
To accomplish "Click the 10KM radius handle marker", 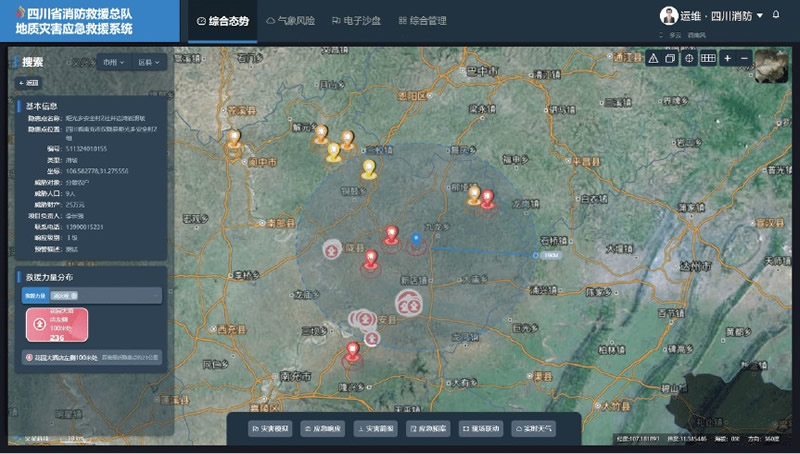I will click(536, 255).
